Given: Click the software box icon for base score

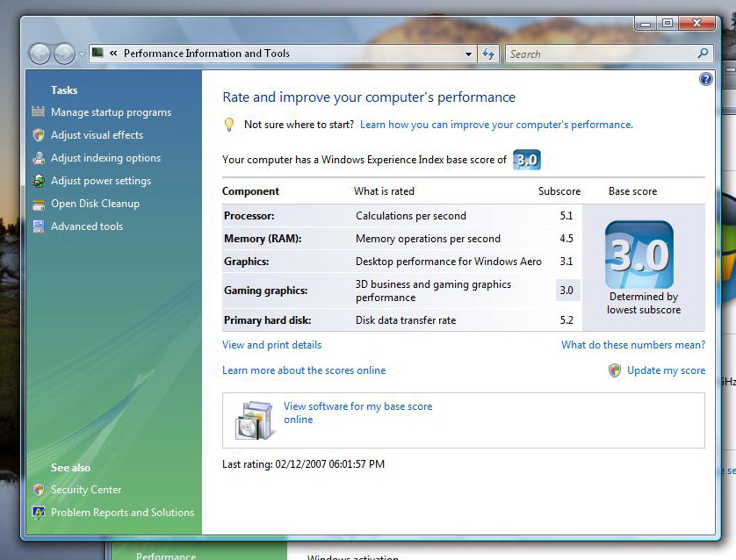Looking at the screenshot, I should [x=254, y=420].
